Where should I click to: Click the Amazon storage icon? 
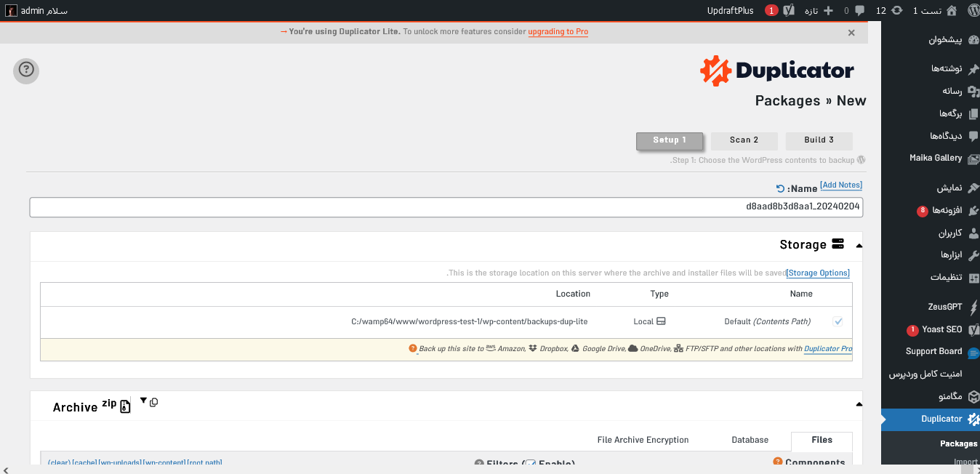491,349
